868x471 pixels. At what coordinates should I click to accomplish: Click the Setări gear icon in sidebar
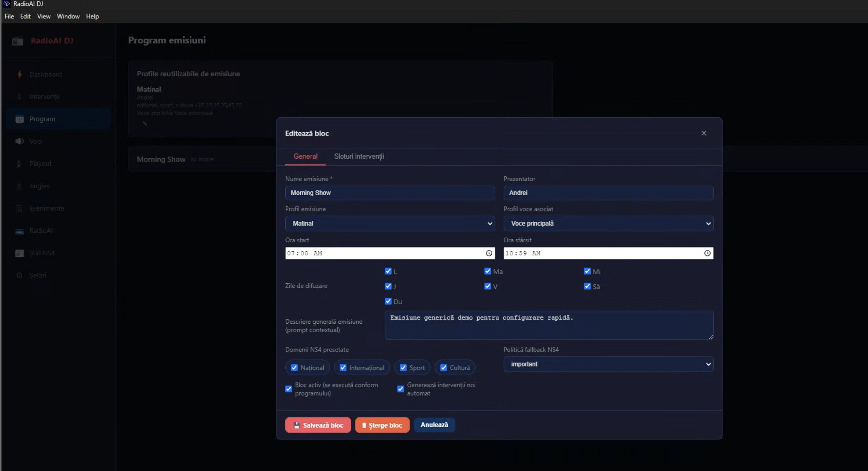[19, 275]
